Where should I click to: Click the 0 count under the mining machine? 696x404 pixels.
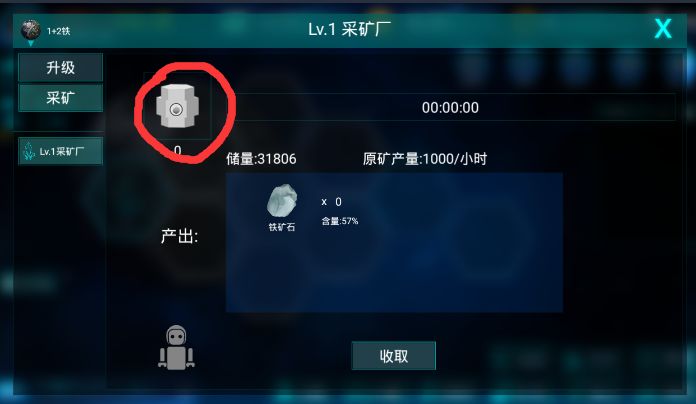[x=178, y=150]
